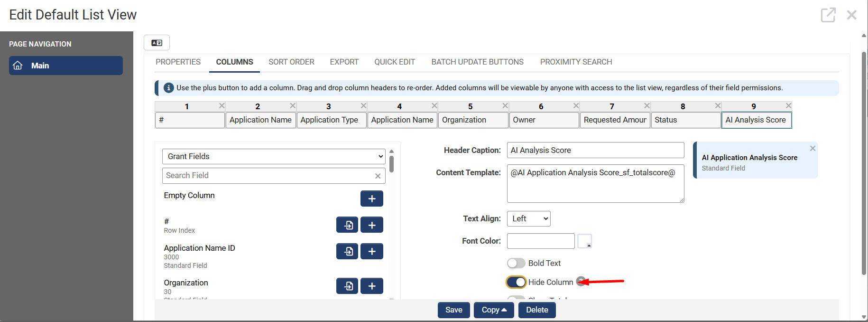
Task: Insert Application Name ID variable into template
Action: [x=347, y=251]
